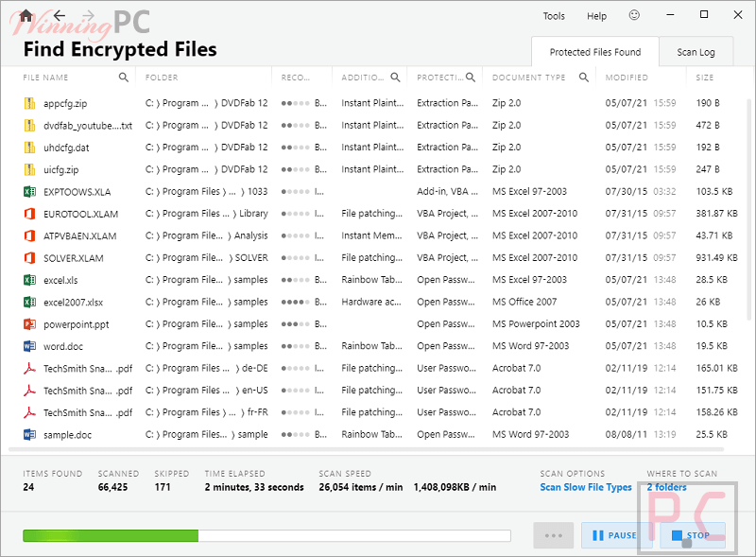
Task: Select the EXPTOOWS.XLA file name
Action: [77, 192]
